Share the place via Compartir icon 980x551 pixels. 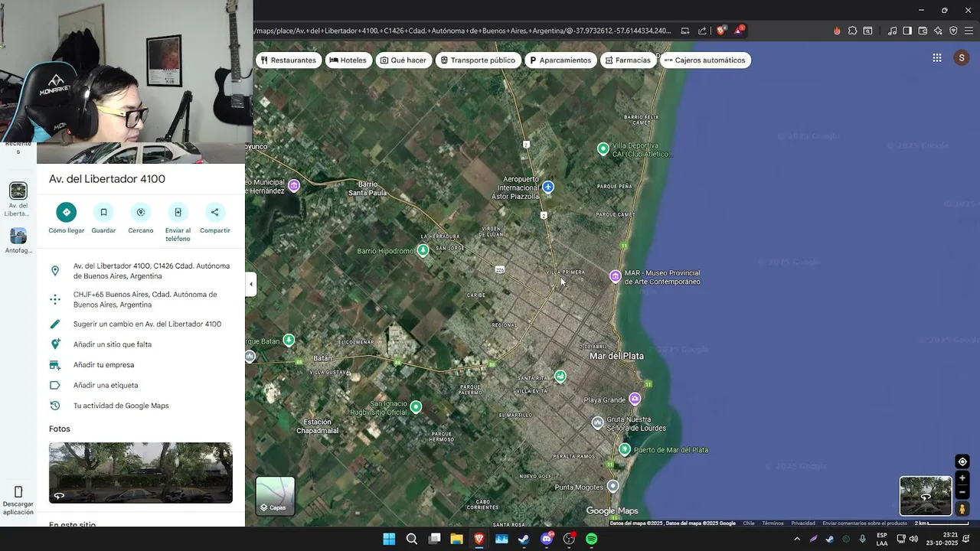coord(214,212)
